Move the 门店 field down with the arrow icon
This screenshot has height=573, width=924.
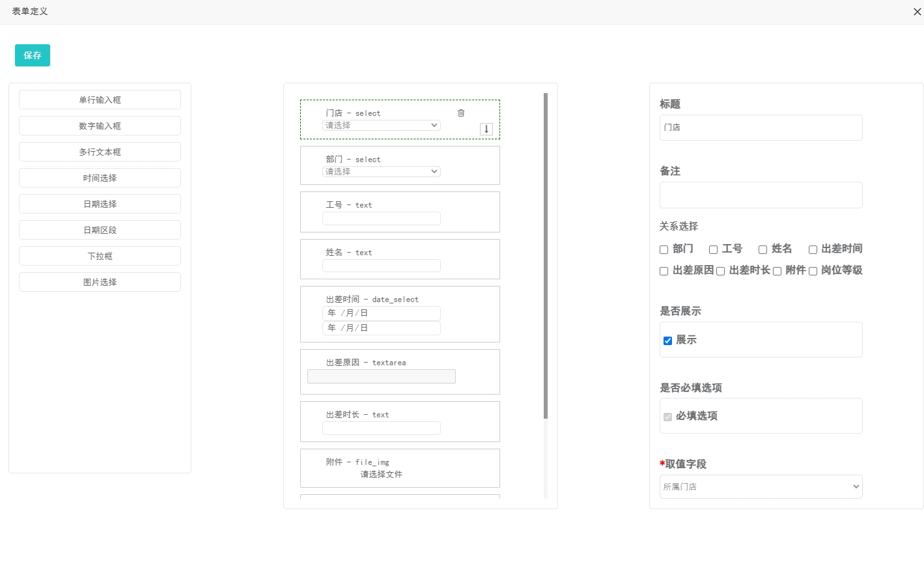[x=486, y=129]
